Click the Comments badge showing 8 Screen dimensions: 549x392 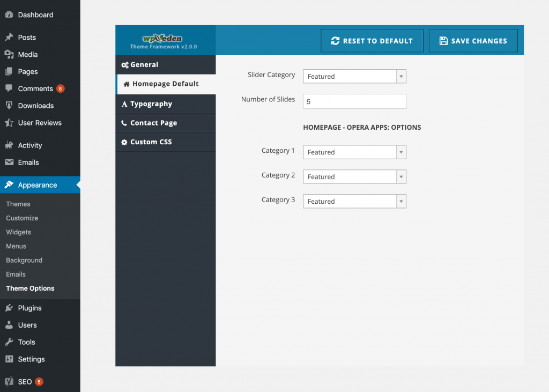click(x=60, y=88)
